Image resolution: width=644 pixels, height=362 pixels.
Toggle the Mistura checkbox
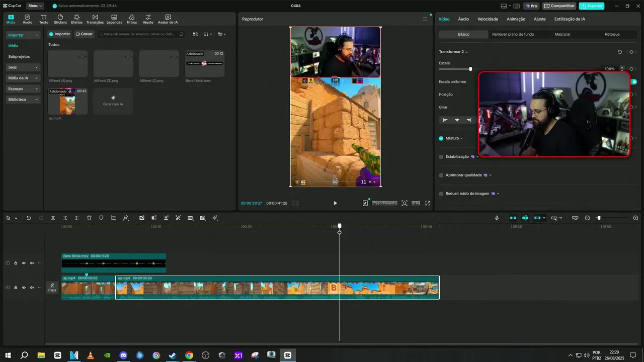pos(441,138)
